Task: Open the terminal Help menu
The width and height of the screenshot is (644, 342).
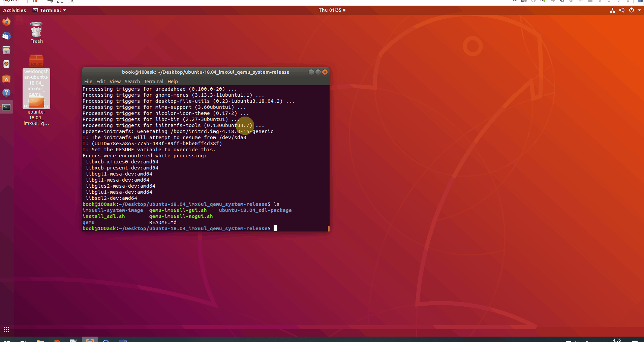Action: [173, 82]
